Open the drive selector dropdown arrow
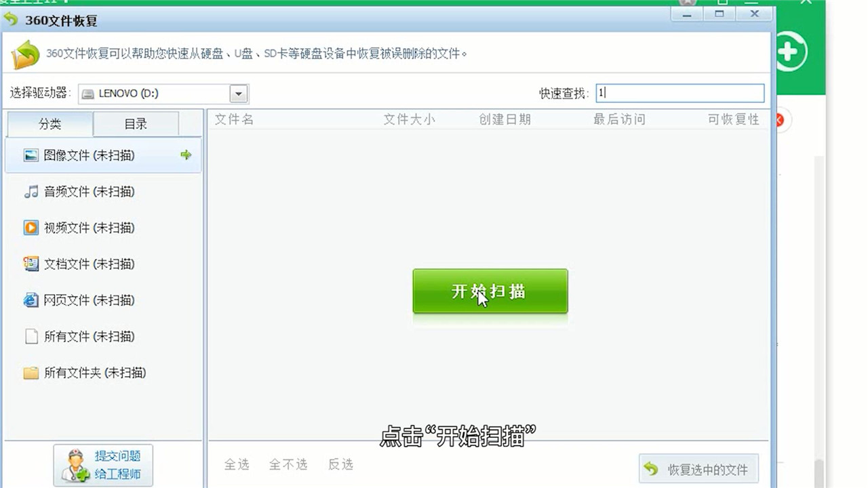This screenshot has width=868, height=488. [x=239, y=94]
